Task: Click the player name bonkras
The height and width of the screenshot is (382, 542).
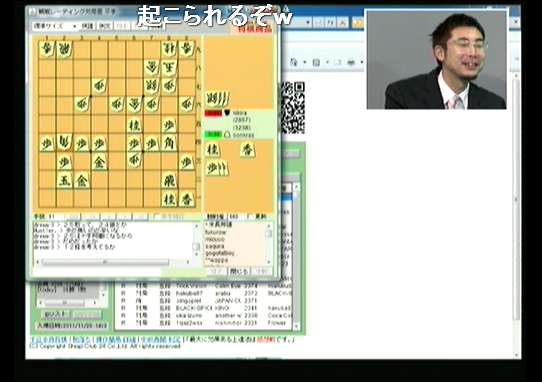Action: coord(243,135)
